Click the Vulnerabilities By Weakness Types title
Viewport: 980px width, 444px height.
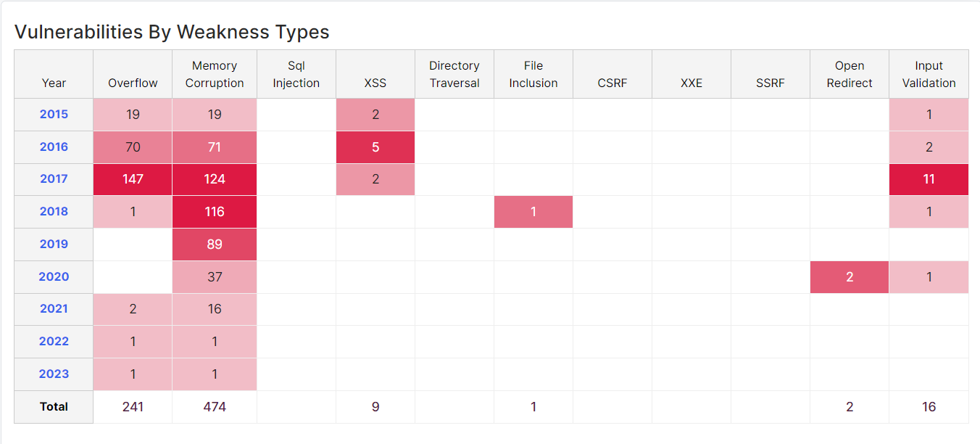pos(171,32)
